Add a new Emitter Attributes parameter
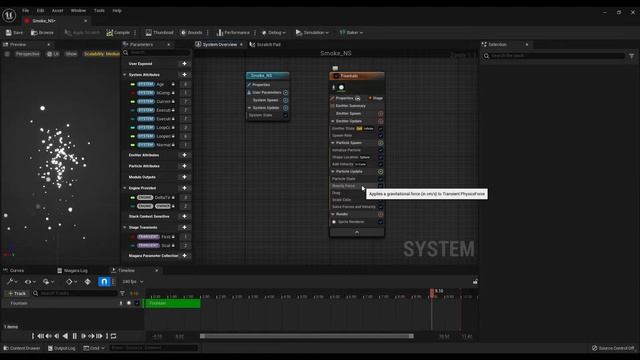640x360 pixels. [x=184, y=155]
